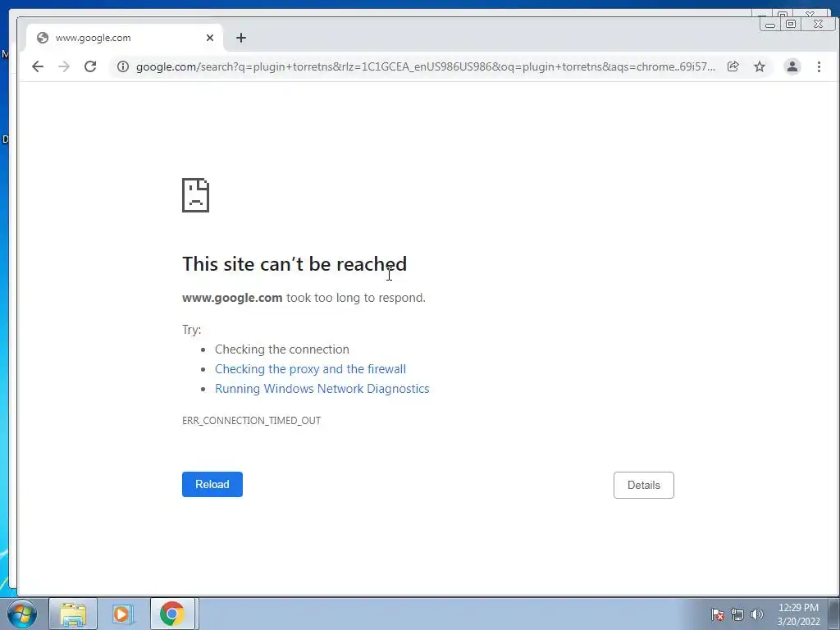
Task: Click 'This site can't be reached' heading
Action: [294, 263]
